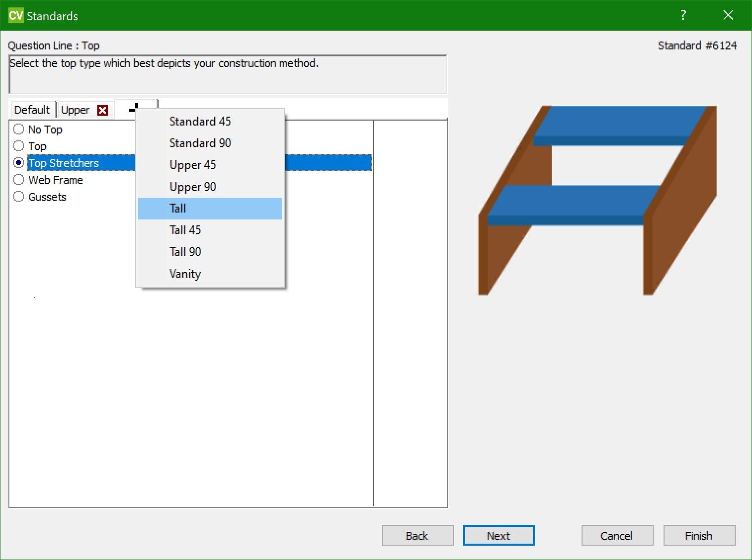This screenshot has height=560, width=752.
Task: Choose Tall 45 from the popup menu
Action: pos(210,230)
